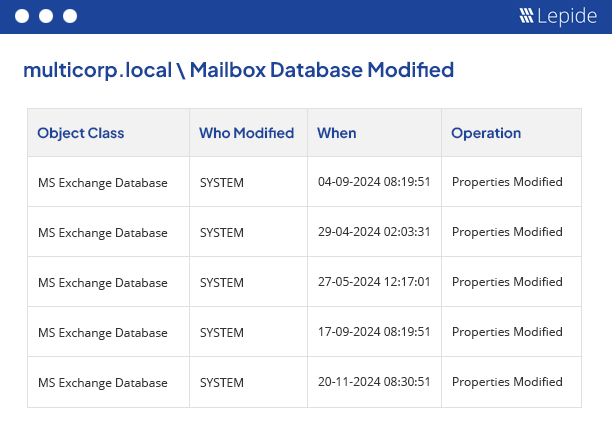Select timestamp 27-05-2024 12:17:01

point(374,282)
